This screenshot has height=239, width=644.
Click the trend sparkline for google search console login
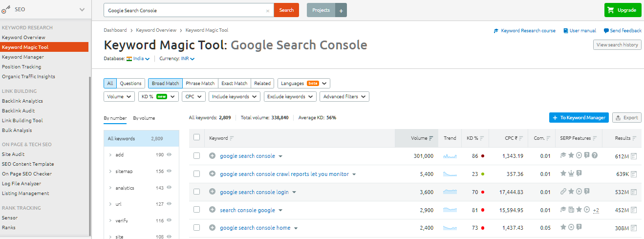[x=450, y=192]
